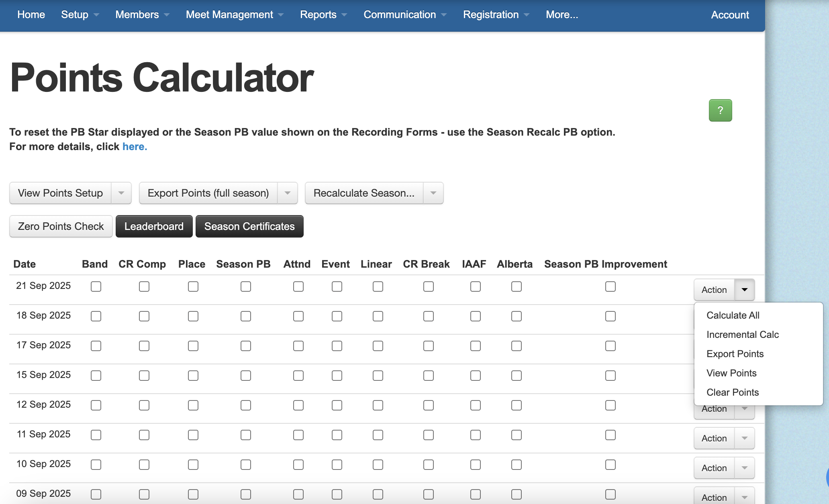Open the Members navigation menu

click(x=142, y=15)
